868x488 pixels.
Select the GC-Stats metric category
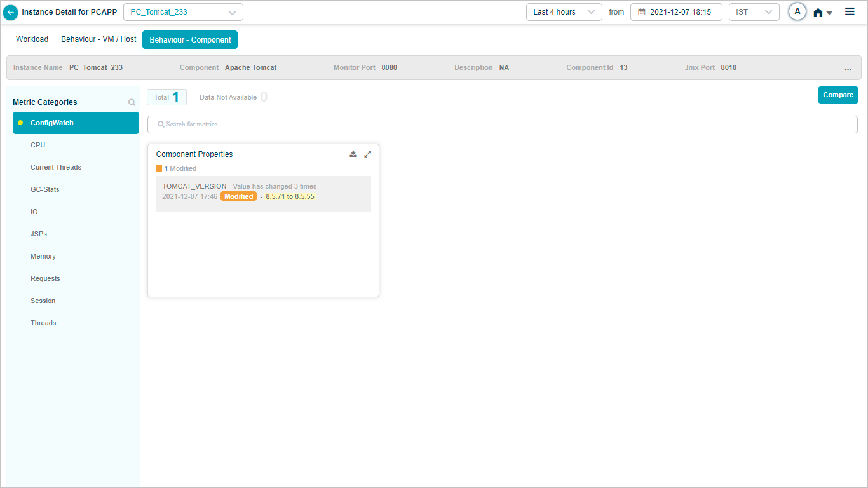(44, 189)
